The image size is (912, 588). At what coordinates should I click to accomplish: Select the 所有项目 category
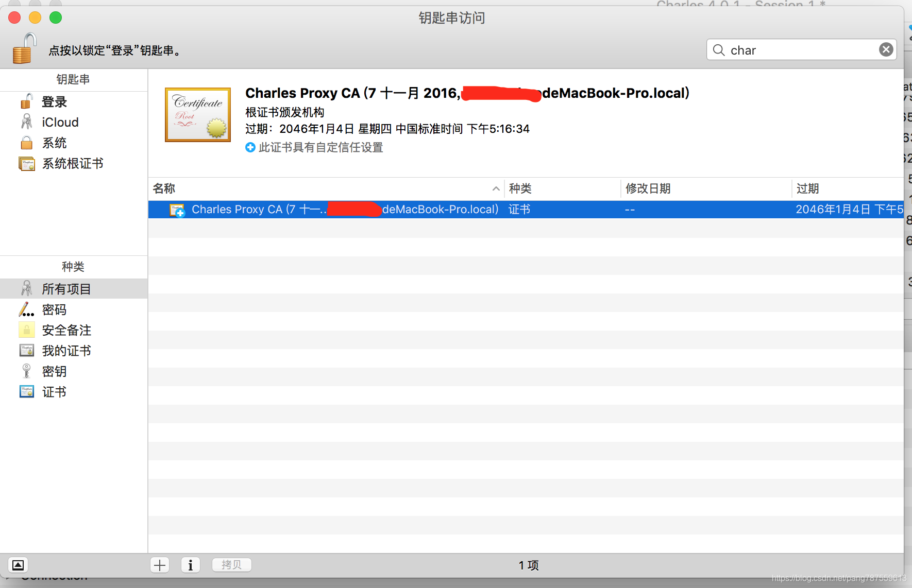(x=74, y=289)
